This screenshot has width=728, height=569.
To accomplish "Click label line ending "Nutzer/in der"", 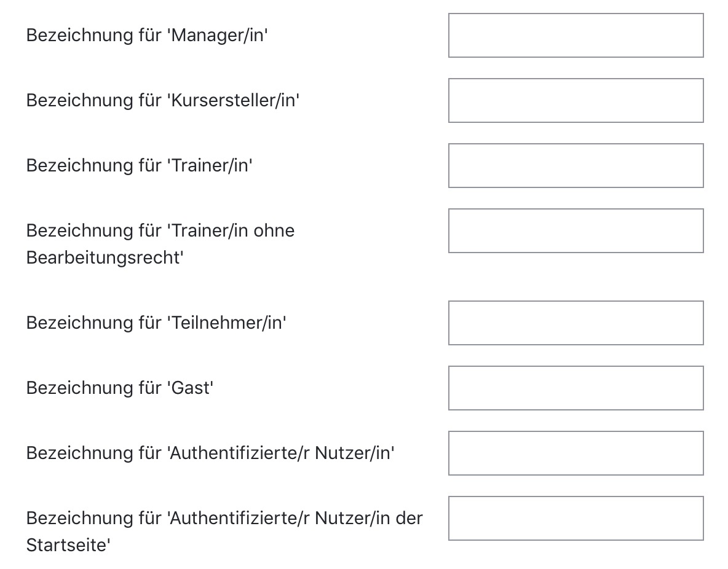I will pyautogui.click(x=224, y=519).
